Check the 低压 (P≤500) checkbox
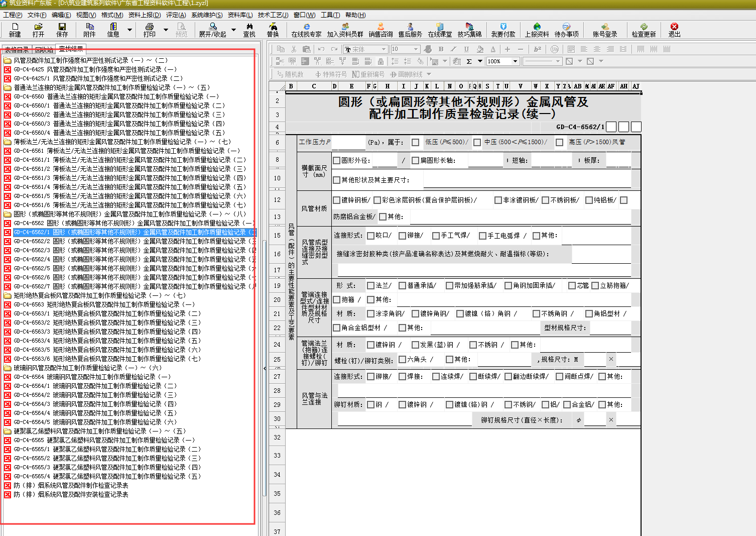 pyautogui.click(x=415, y=142)
